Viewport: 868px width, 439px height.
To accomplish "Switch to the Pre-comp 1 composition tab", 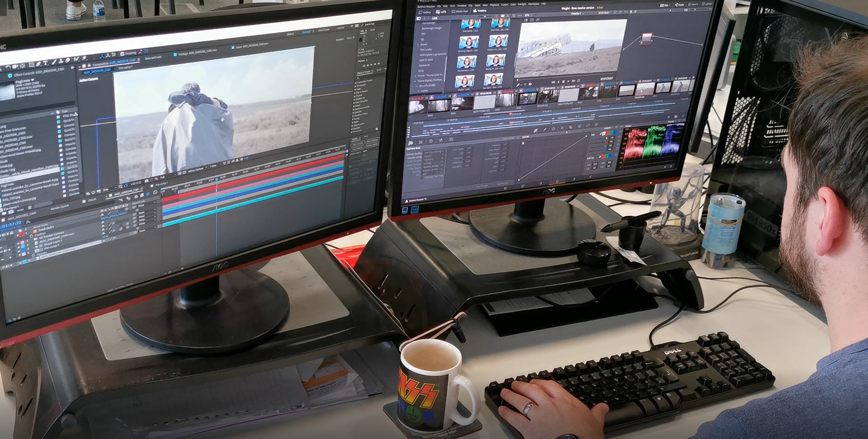I will [125, 68].
